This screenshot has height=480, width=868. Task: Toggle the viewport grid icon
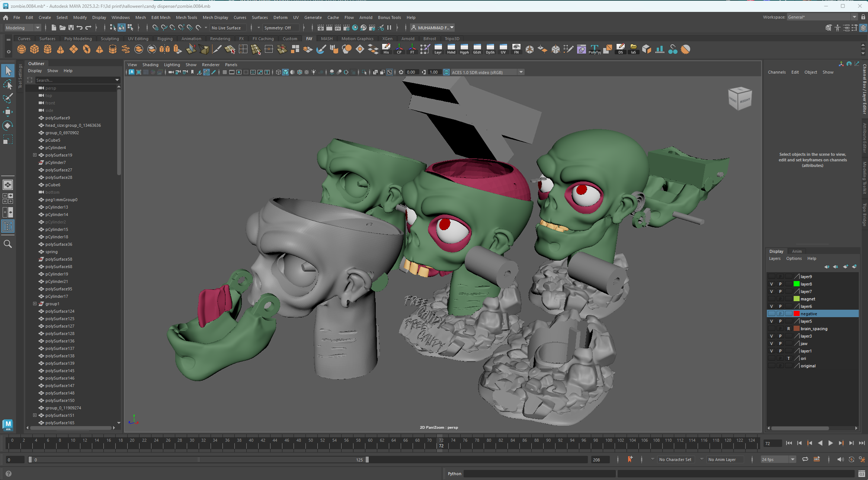coord(225,72)
